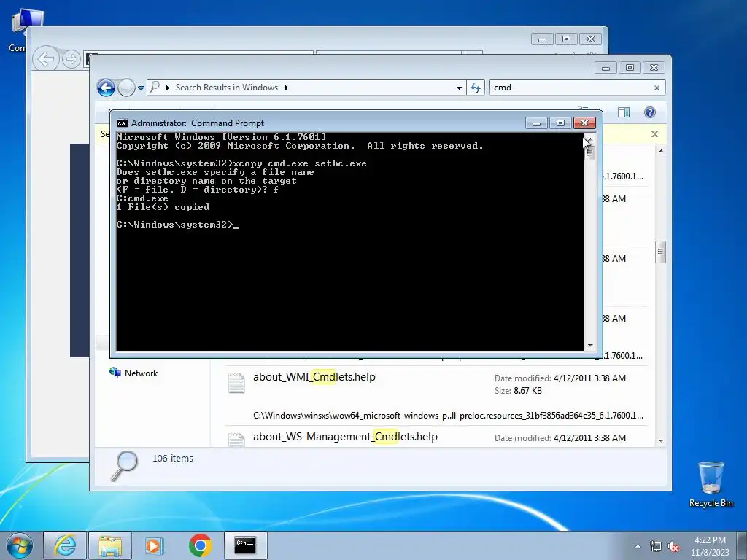
Task: Select the Command Prompt taskbar button
Action: pyautogui.click(x=245, y=545)
